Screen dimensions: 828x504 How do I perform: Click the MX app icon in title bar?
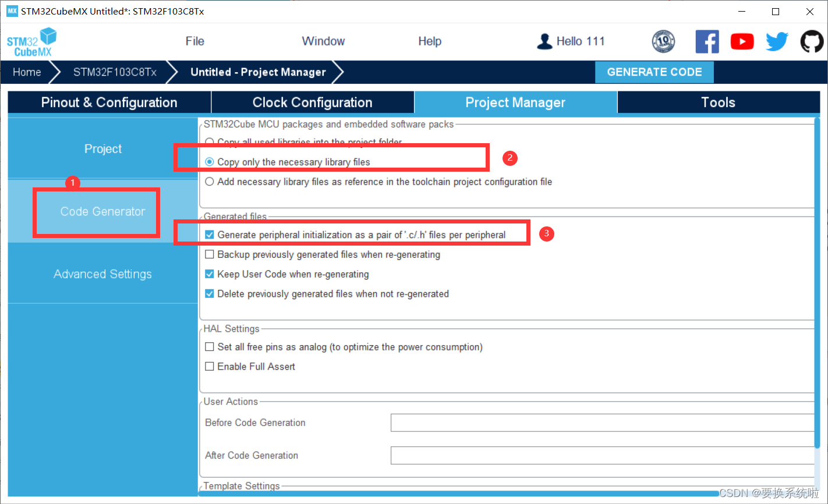pos(12,11)
